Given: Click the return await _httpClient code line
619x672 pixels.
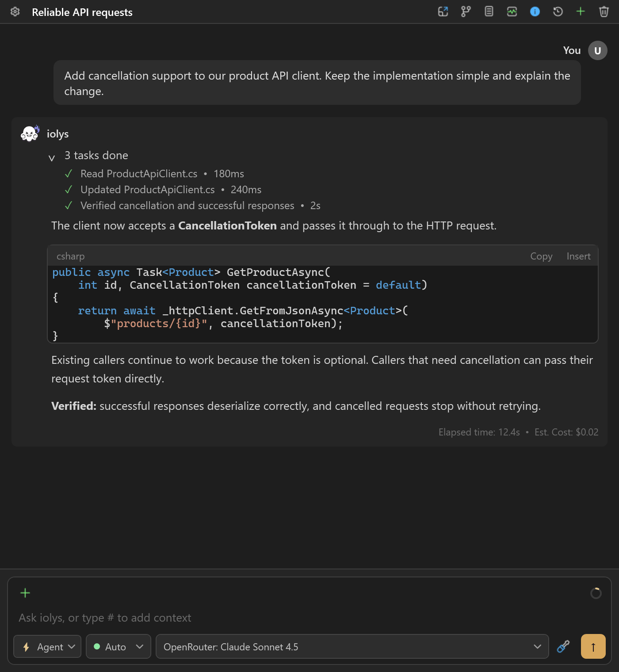Looking at the screenshot, I should pyautogui.click(x=243, y=310).
